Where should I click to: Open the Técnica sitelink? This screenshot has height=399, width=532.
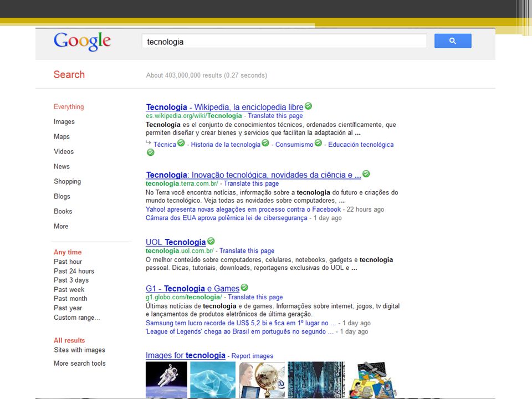coord(165,145)
